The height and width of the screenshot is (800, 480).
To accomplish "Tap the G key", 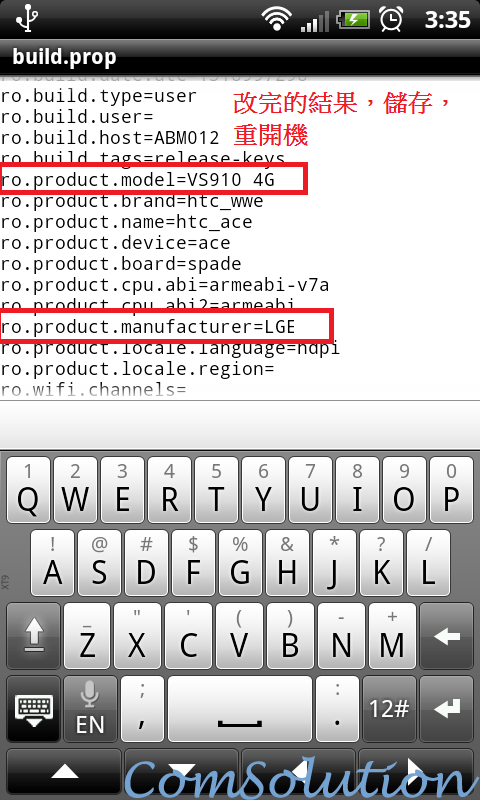I will click(x=240, y=563).
